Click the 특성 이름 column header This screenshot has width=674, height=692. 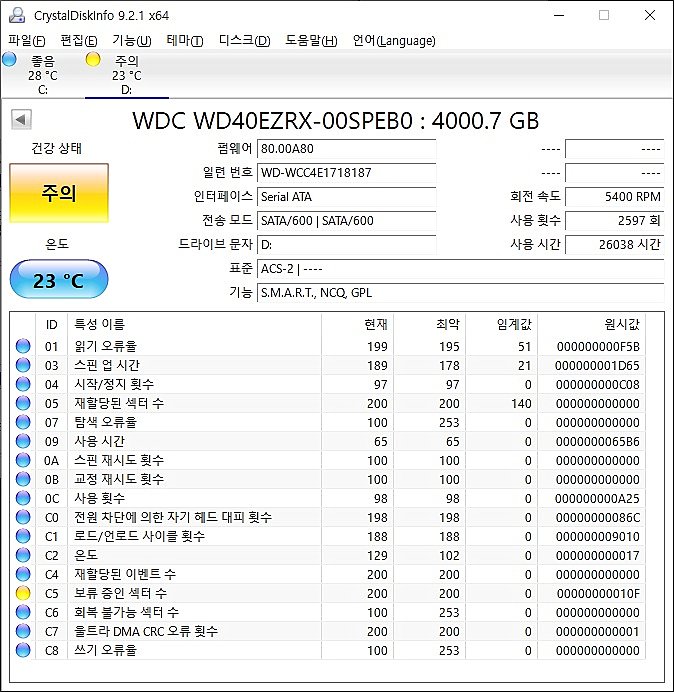click(194, 325)
